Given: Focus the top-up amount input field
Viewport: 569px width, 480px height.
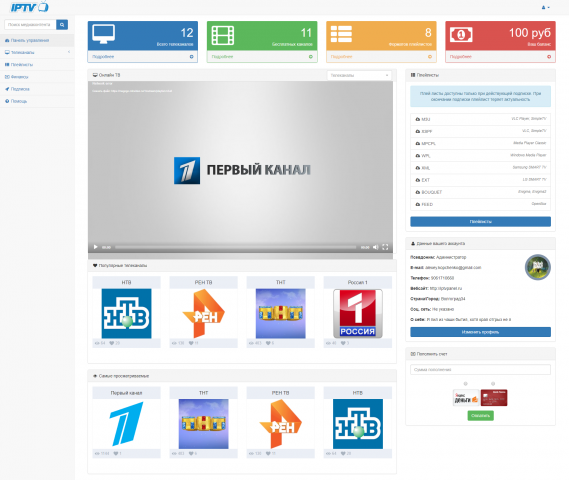Looking at the screenshot, I should pyautogui.click(x=480, y=370).
